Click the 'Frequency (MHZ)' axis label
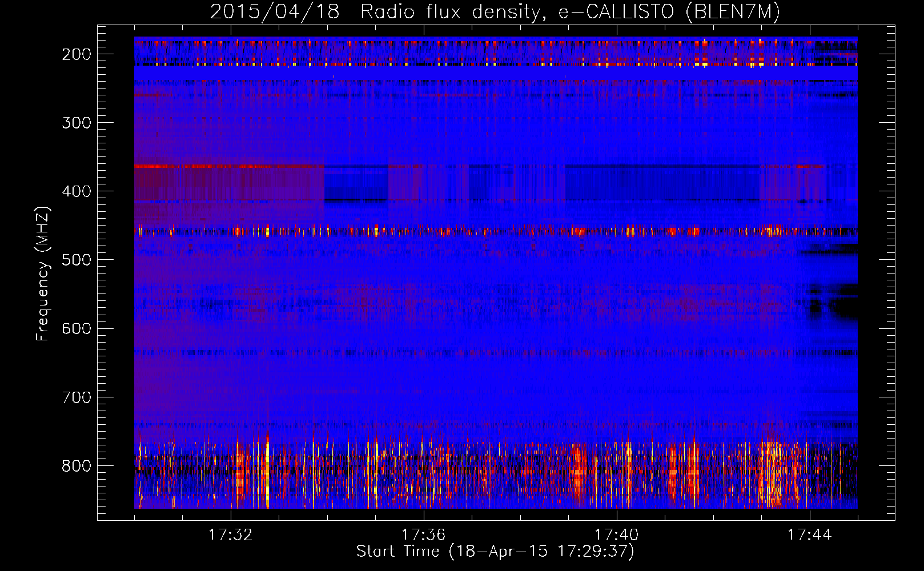This screenshot has height=571, width=924. [43, 274]
